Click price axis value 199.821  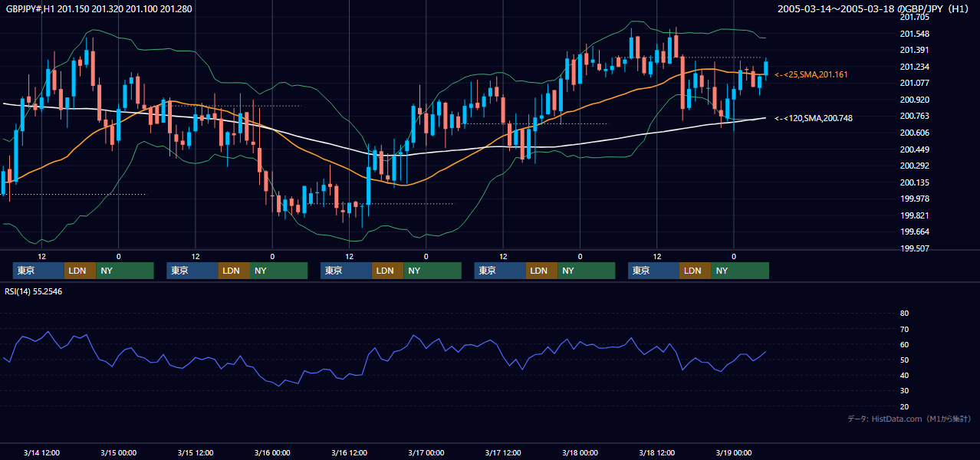914,215
